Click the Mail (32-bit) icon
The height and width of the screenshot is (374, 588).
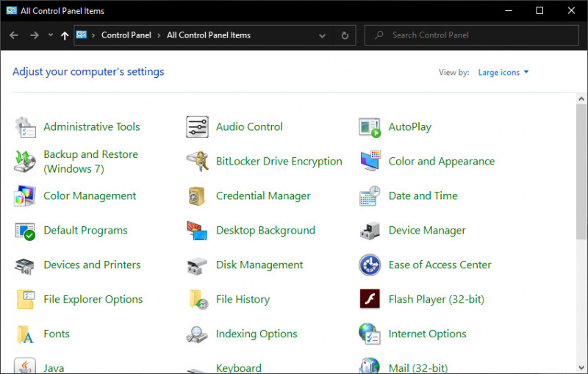click(x=370, y=365)
